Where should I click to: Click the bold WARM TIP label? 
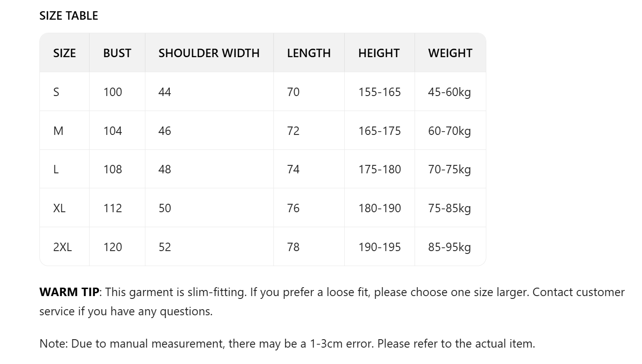click(x=69, y=292)
